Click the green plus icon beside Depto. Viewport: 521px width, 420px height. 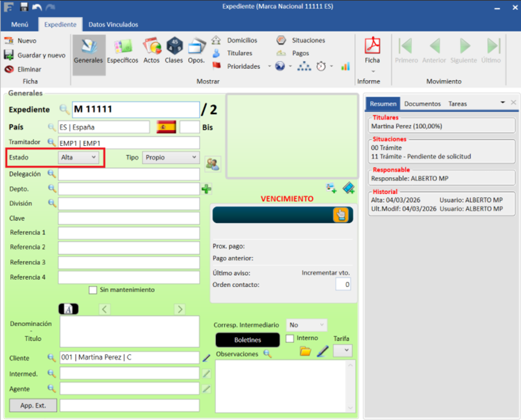206,189
